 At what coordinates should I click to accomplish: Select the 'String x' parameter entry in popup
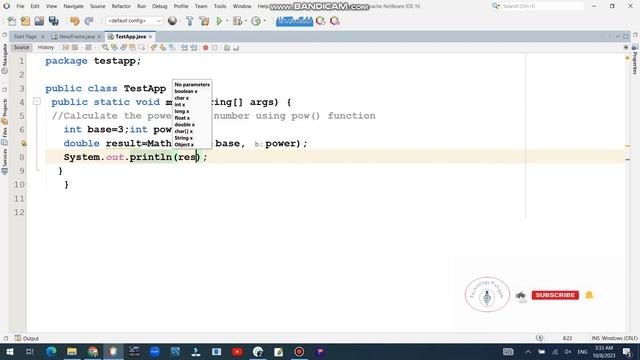184,138
